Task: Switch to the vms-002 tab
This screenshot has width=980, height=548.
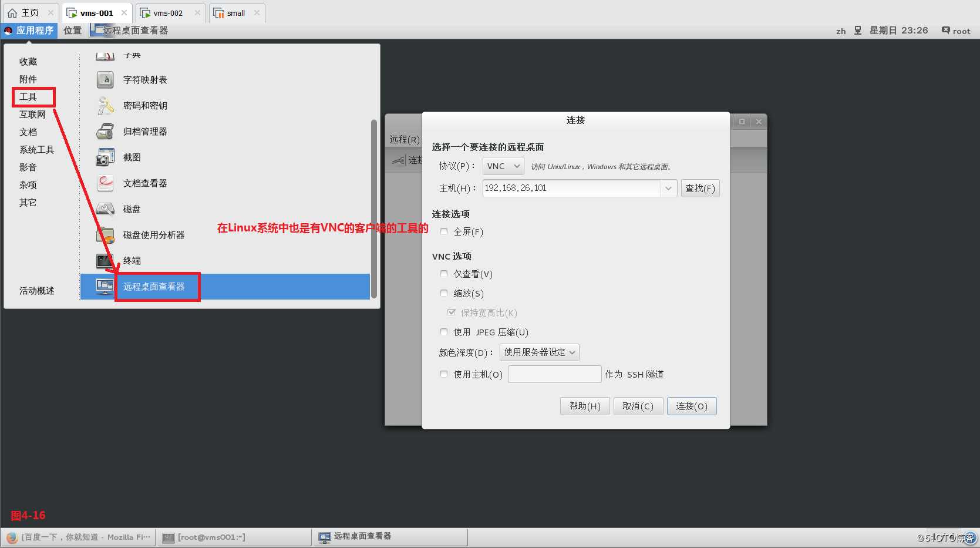Action: 169,12
